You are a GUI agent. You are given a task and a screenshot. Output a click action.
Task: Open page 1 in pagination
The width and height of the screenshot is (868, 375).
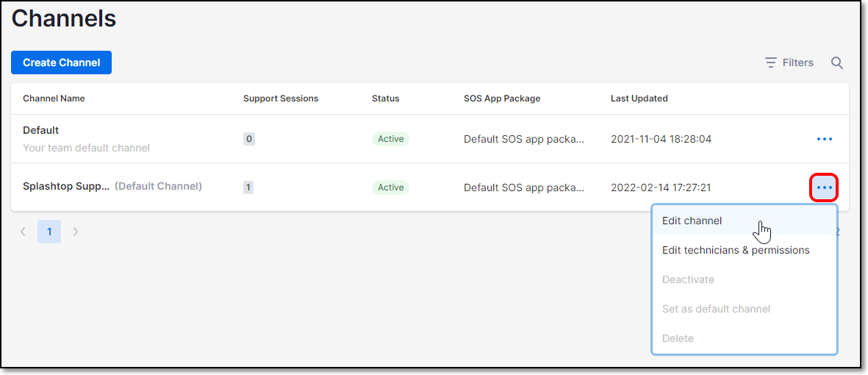click(x=49, y=232)
